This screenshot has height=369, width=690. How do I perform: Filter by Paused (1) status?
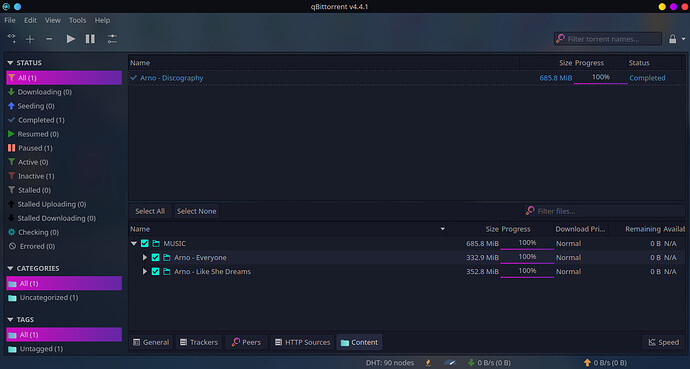64,148
